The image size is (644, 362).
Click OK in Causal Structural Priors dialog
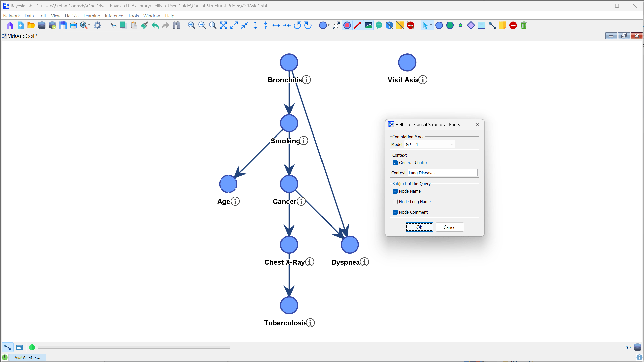click(419, 227)
